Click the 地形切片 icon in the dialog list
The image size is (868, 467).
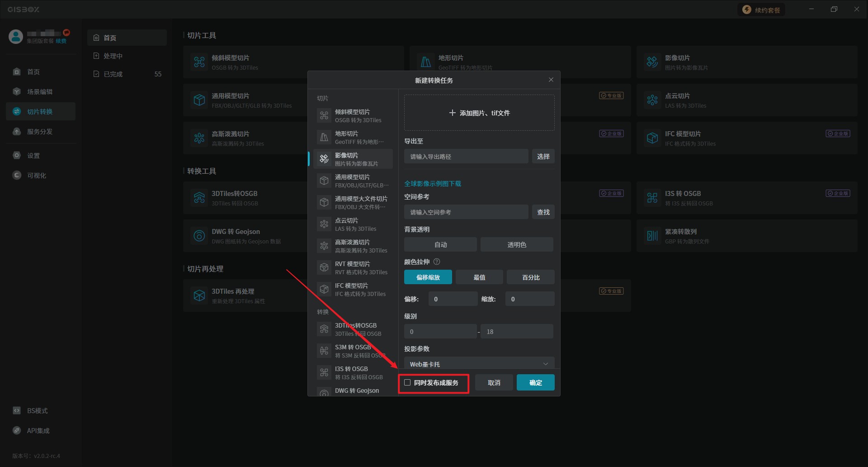click(x=324, y=137)
